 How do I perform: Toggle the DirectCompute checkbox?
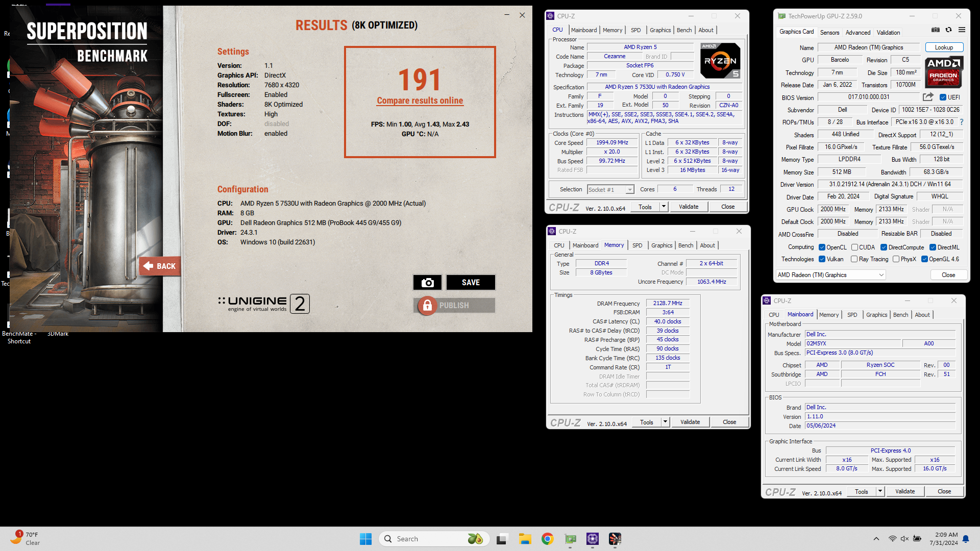884,247
